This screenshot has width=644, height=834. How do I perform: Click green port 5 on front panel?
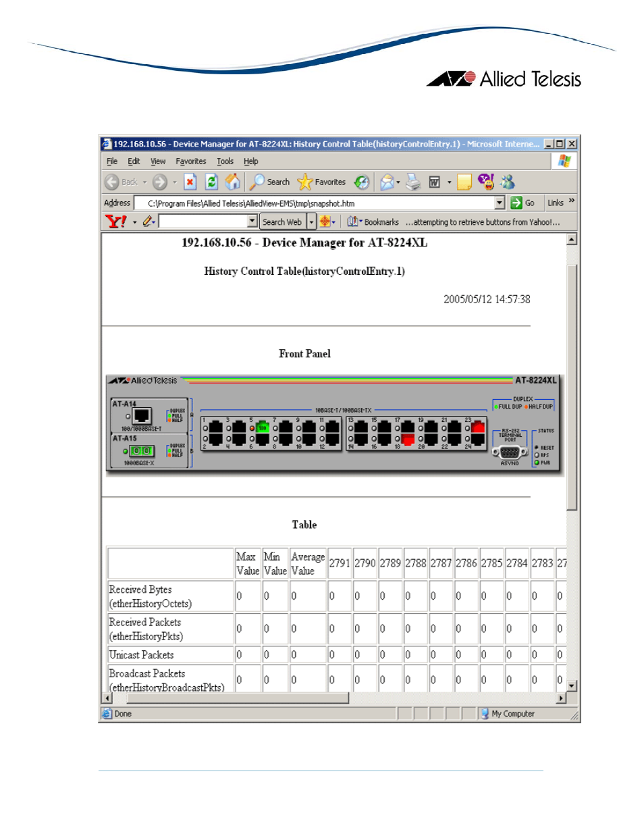pos(263,427)
